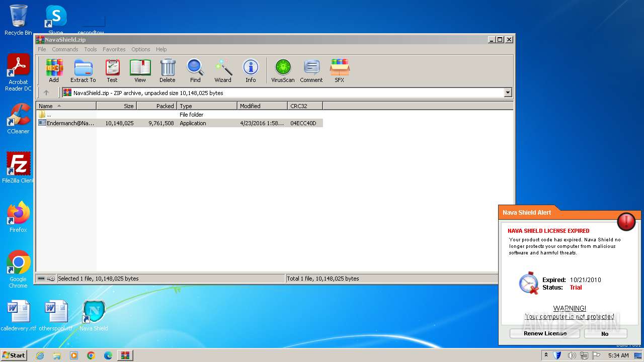
Task: Click the Start button
Action: click(14, 355)
